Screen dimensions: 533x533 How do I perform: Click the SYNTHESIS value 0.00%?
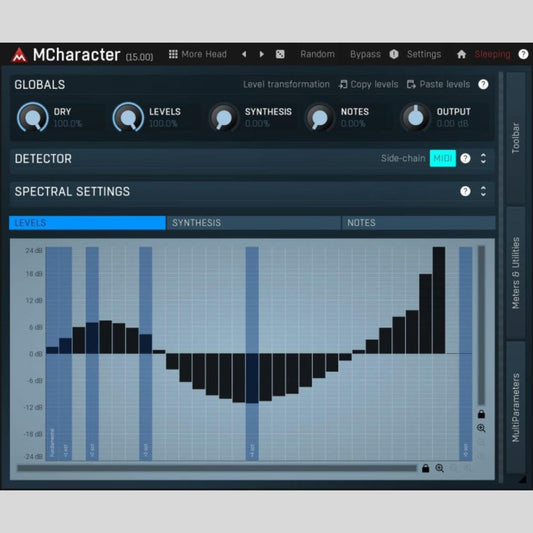(x=257, y=123)
